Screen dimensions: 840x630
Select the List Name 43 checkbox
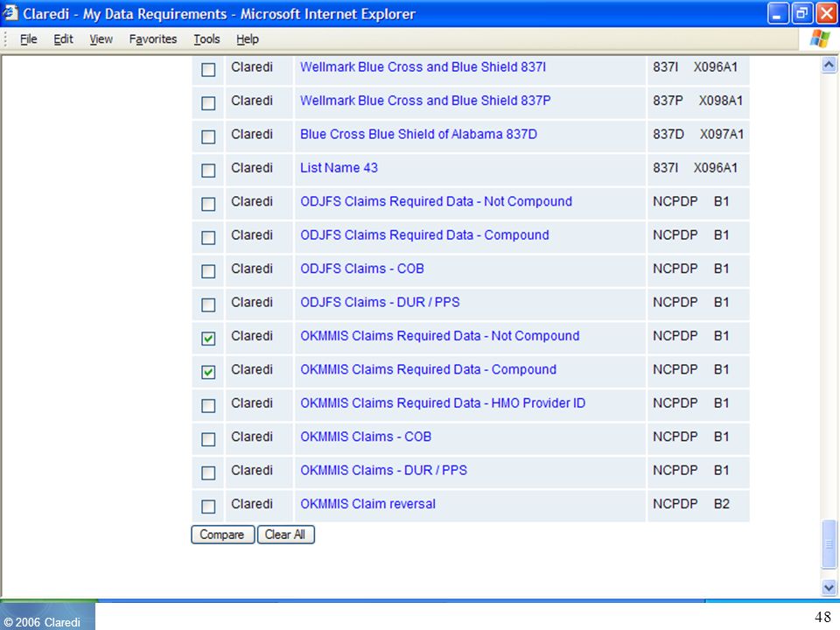click(208, 171)
